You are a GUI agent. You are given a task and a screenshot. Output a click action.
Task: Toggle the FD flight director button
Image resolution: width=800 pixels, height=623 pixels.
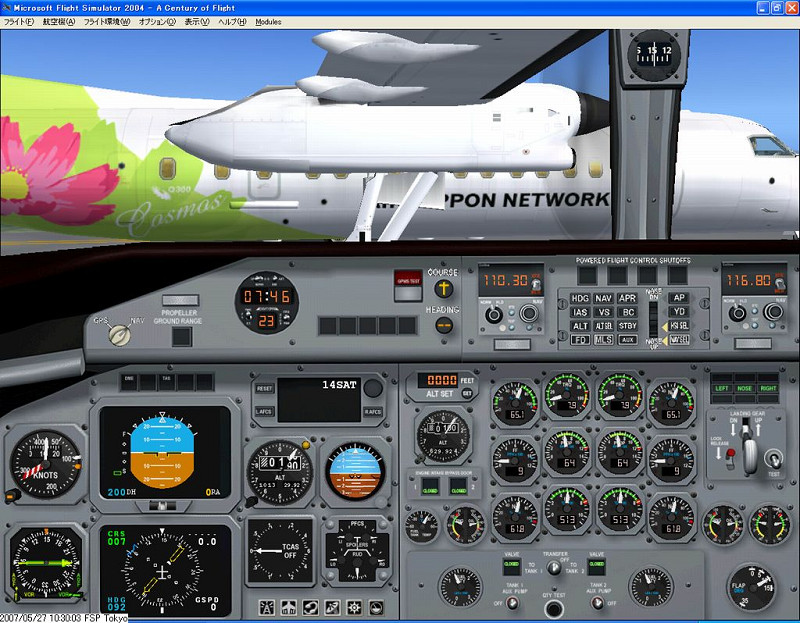pos(580,340)
